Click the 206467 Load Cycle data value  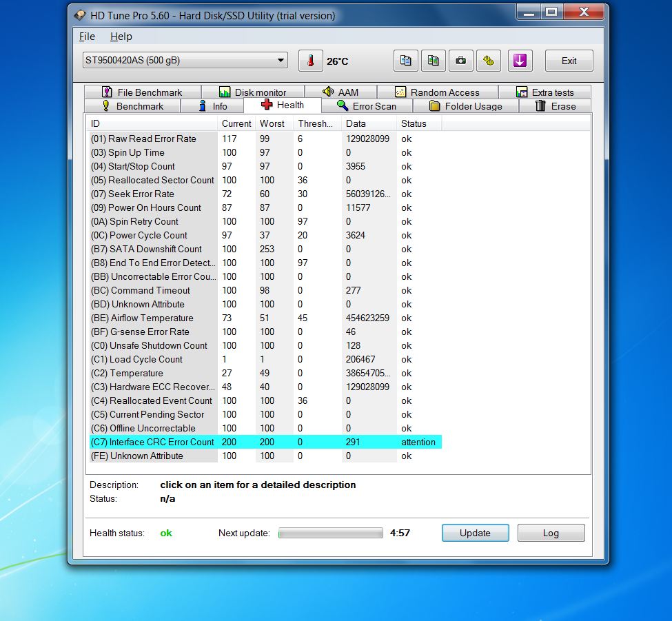360,359
